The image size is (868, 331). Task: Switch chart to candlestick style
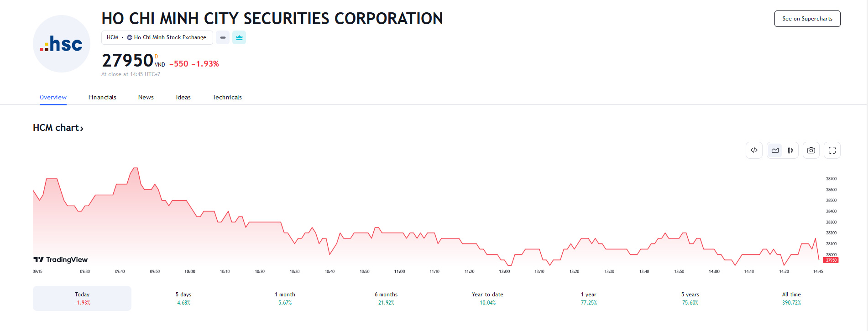click(x=790, y=150)
